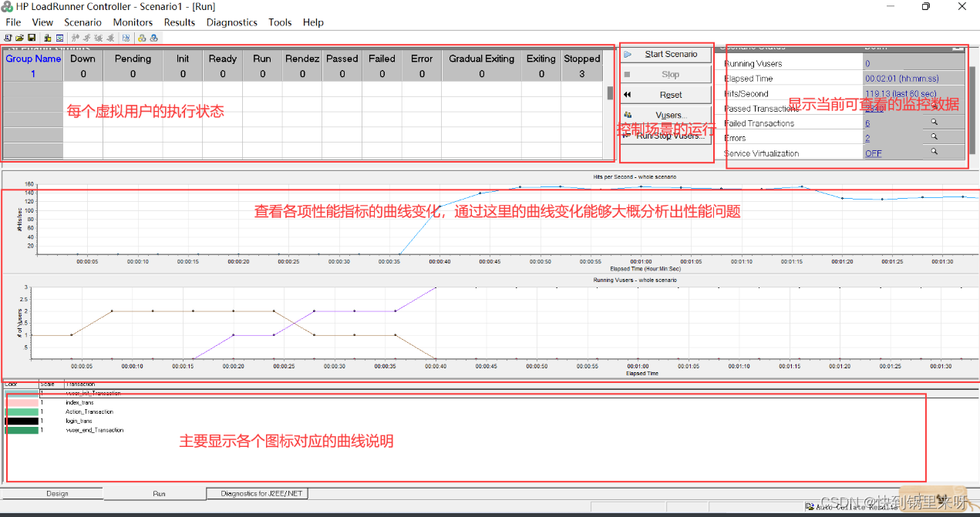Open the Results menu

click(180, 22)
